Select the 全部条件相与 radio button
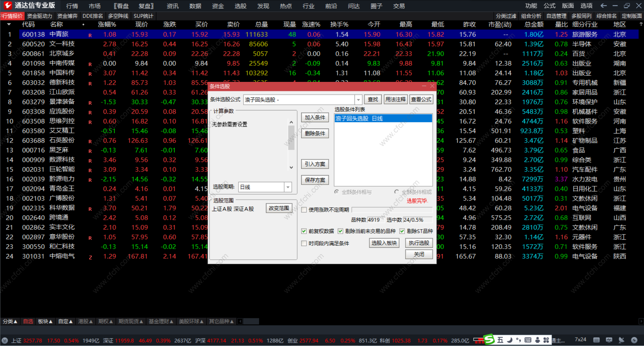This screenshot has height=346, width=644. 336,192
